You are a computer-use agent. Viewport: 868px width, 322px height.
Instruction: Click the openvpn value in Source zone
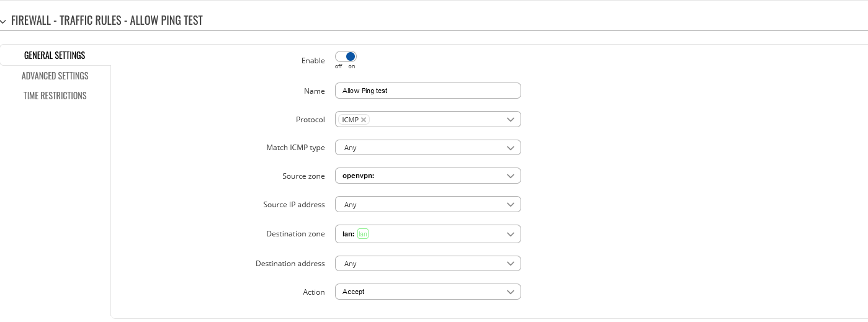(358, 176)
